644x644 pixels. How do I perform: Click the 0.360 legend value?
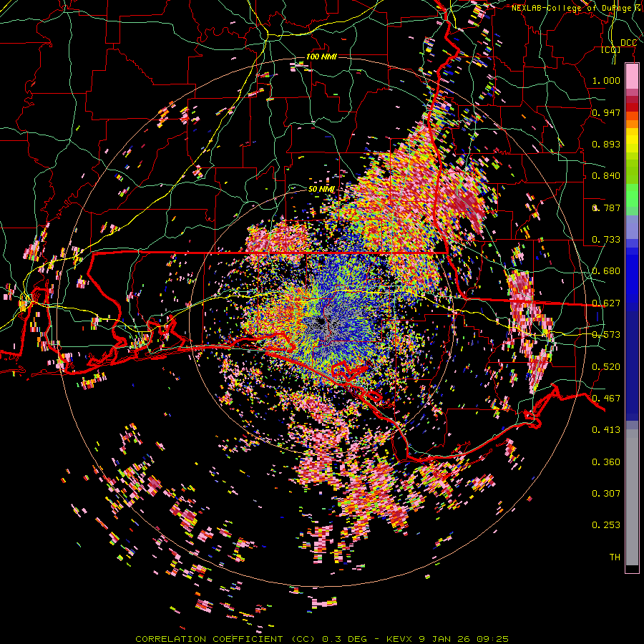pyautogui.click(x=606, y=462)
